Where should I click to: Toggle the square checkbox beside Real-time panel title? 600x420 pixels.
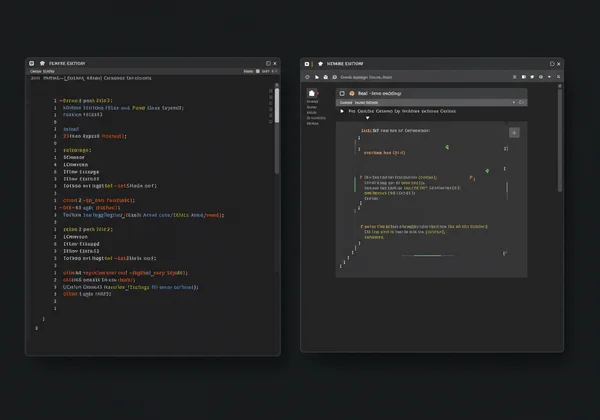pos(342,93)
